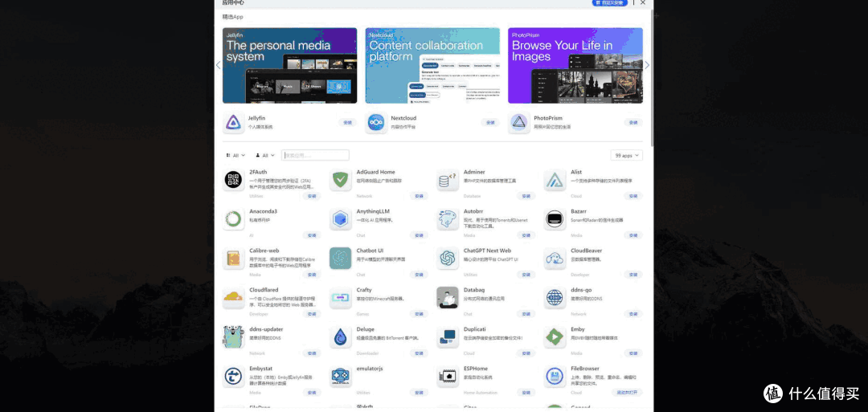Open the ChatGPT Next Web icon
Image resolution: width=868 pixels, height=412 pixels.
[448, 259]
